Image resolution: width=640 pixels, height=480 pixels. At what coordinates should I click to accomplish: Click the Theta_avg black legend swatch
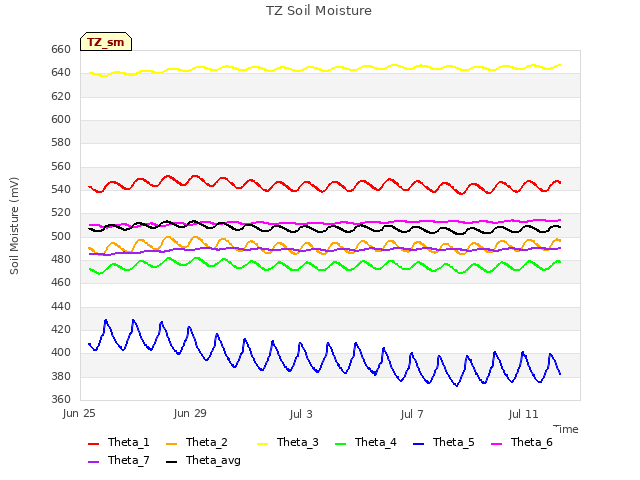point(171,461)
